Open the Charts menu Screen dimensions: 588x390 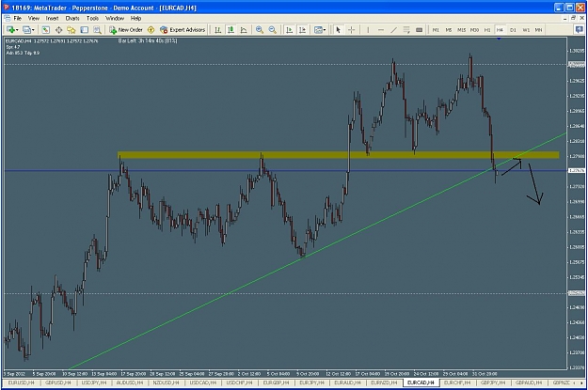(x=72, y=18)
